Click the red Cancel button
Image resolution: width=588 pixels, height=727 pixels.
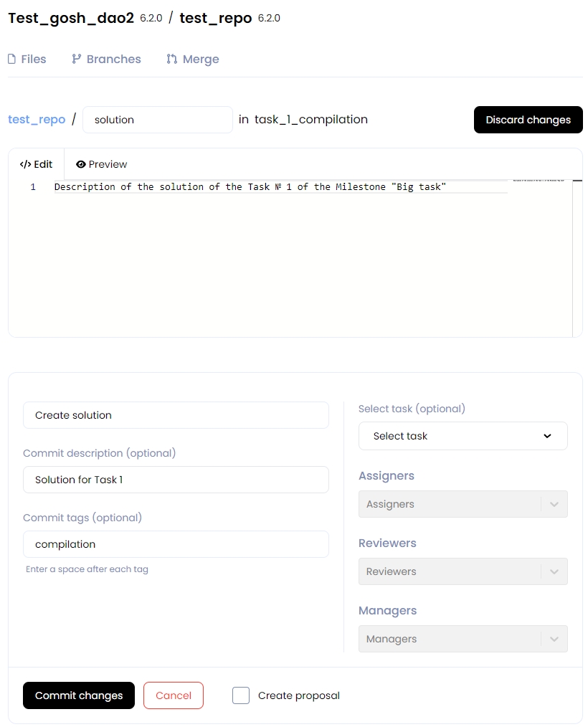pos(174,695)
